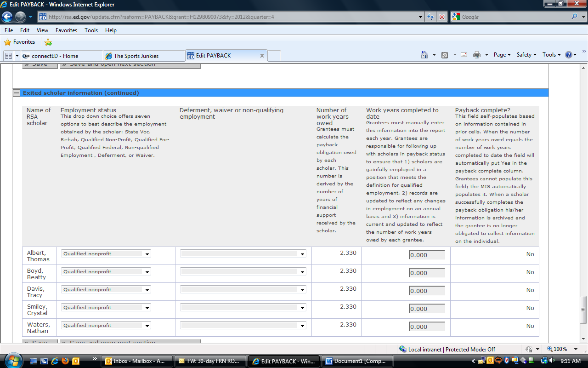Show hidden tray icons with the arrow
Screen dimensions: 588x368
[474, 361]
